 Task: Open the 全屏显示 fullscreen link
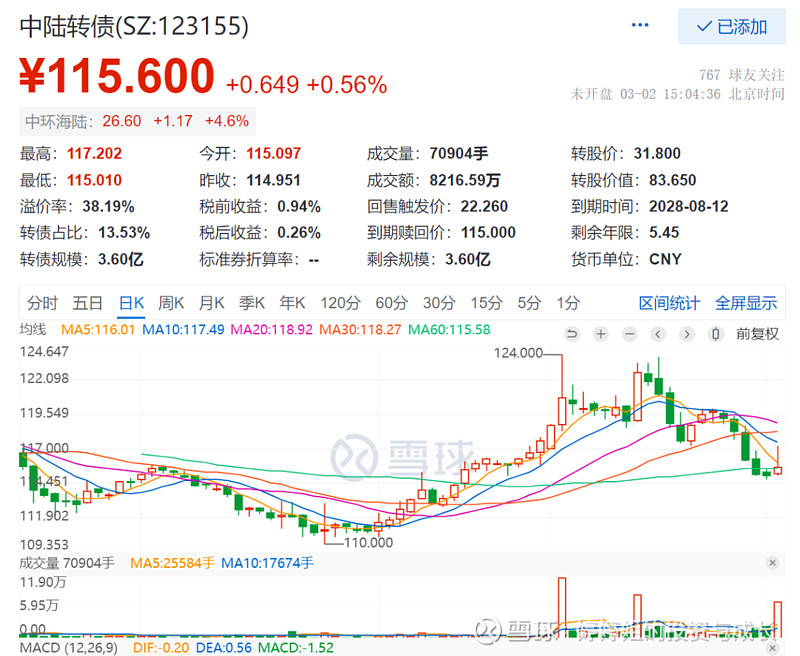tap(746, 303)
